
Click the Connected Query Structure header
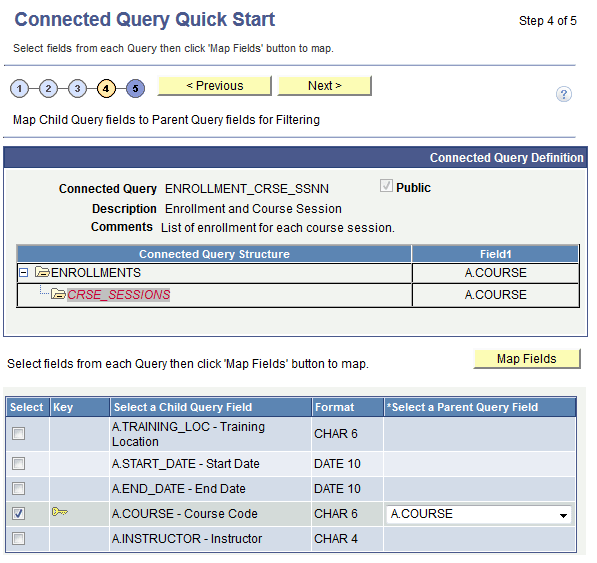coord(214,254)
